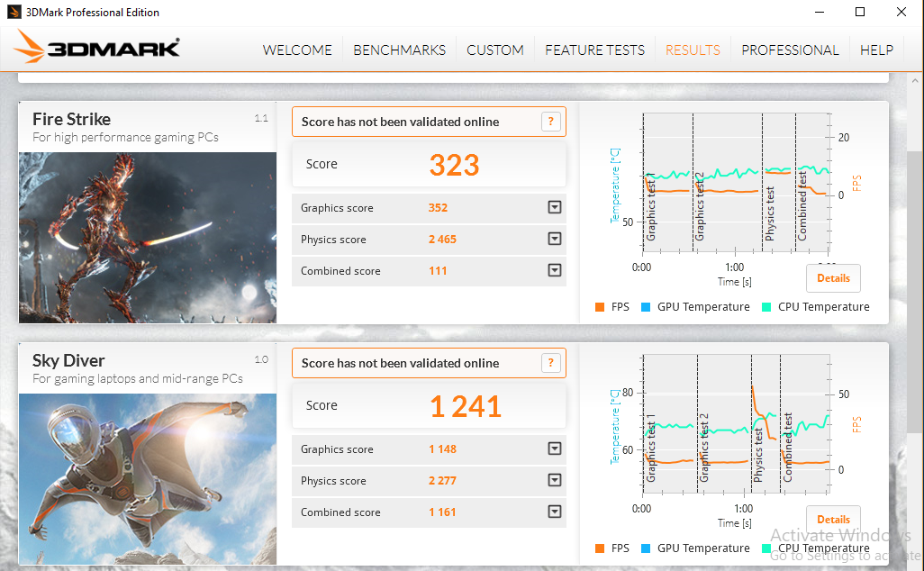Viewport: 924px width, 571px height.
Task: Open the Benchmarks tab
Action: 400,50
